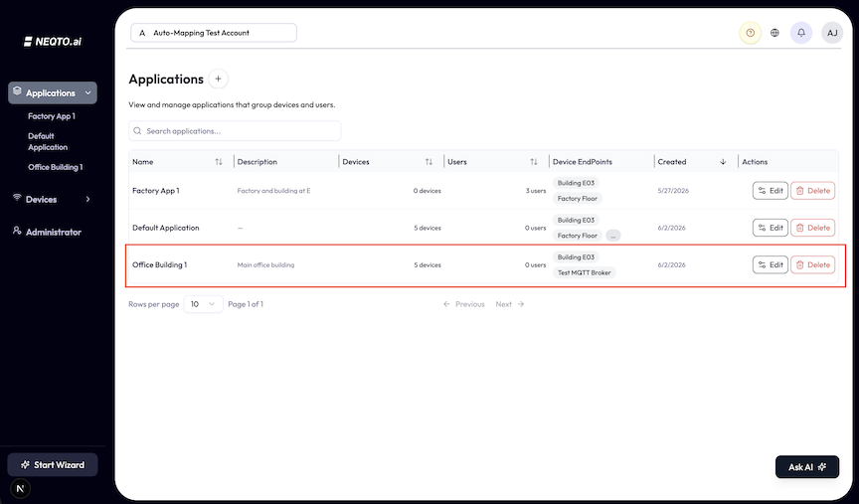Open the Ask AI assistant
This screenshot has width=859, height=504.
[807, 467]
